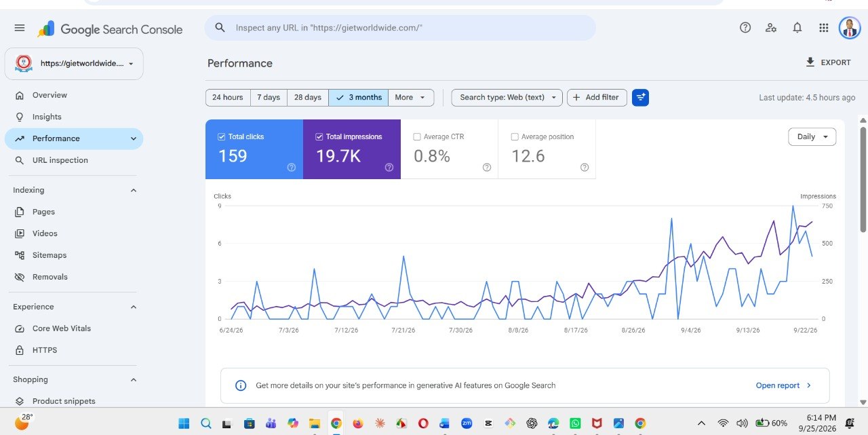Collapse the Indexing section
Image resolution: width=868 pixels, height=435 pixels.
134,190
